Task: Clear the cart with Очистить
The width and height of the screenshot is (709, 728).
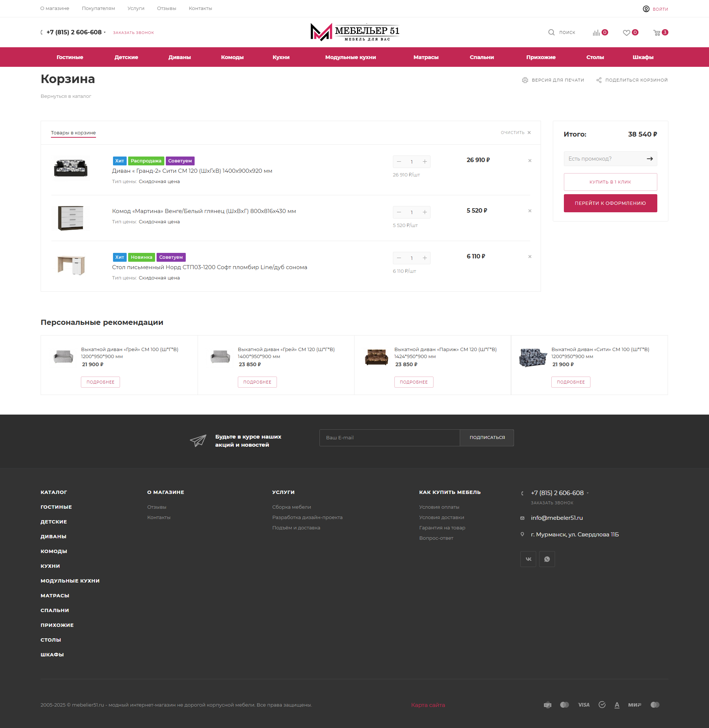Action: coord(516,133)
